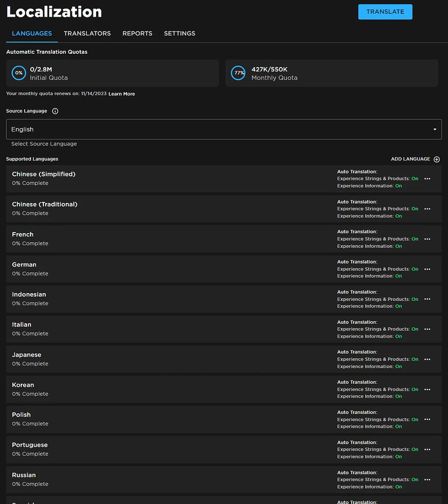The image size is (448, 504).
Task: Open the Polish language ellipsis menu
Action: point(427,419)
